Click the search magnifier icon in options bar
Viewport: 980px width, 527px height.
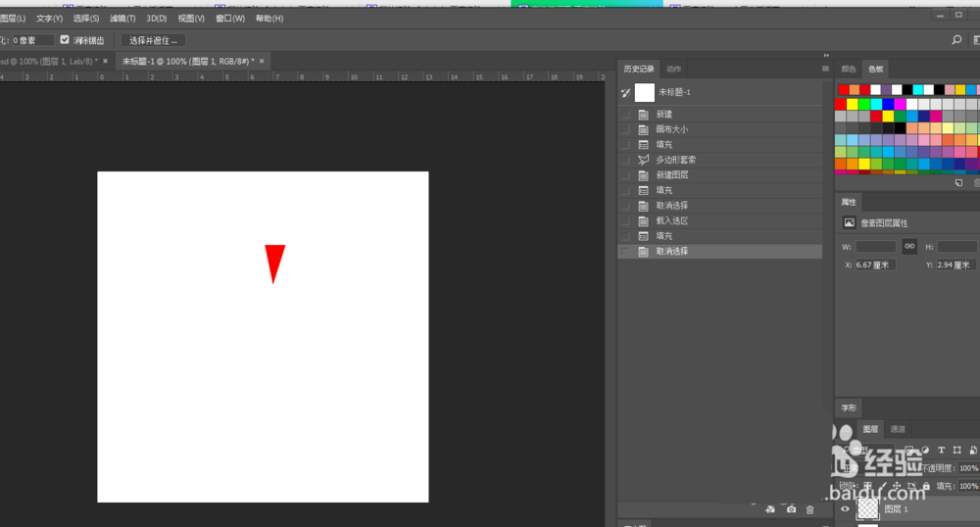(x=956, y=40)
